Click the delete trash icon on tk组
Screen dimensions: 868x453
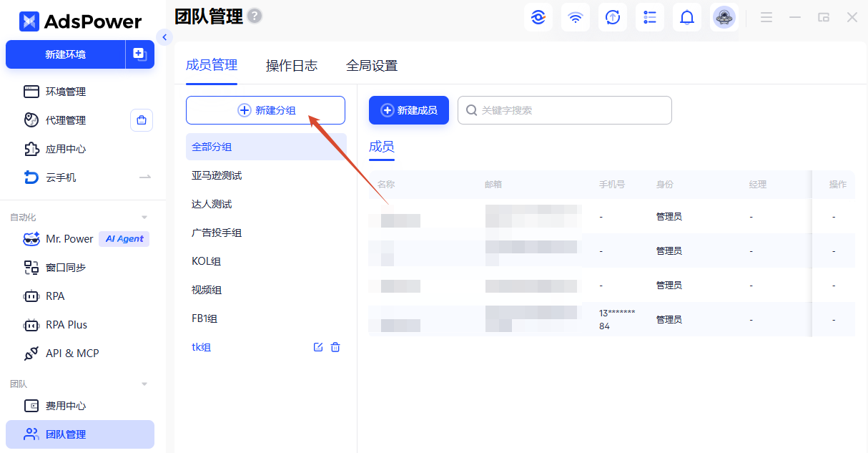pyautogui.click(x=335, y=347)
